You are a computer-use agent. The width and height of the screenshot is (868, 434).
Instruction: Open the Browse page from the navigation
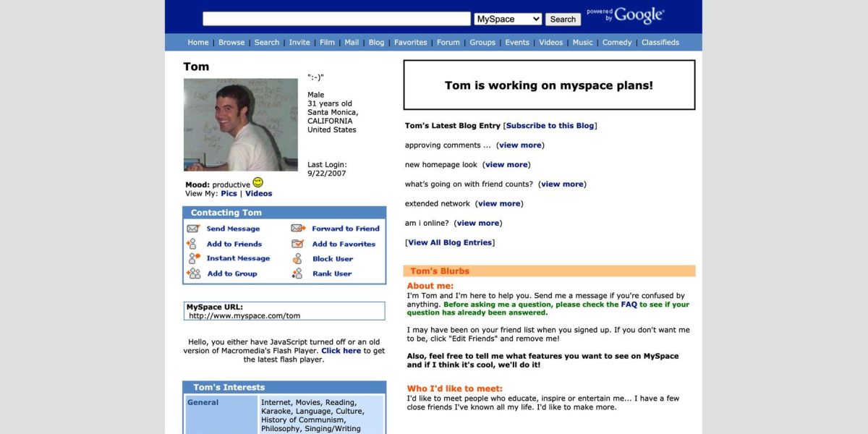pos(231,42)
